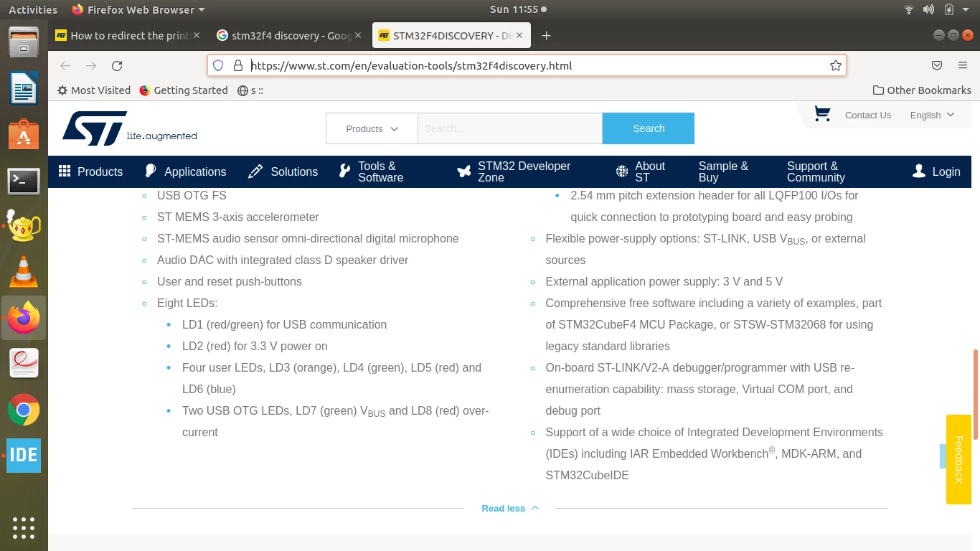This screenshot has height=551, width=980.
Task: Open the Solutions menu
Action: click(283, 171)
